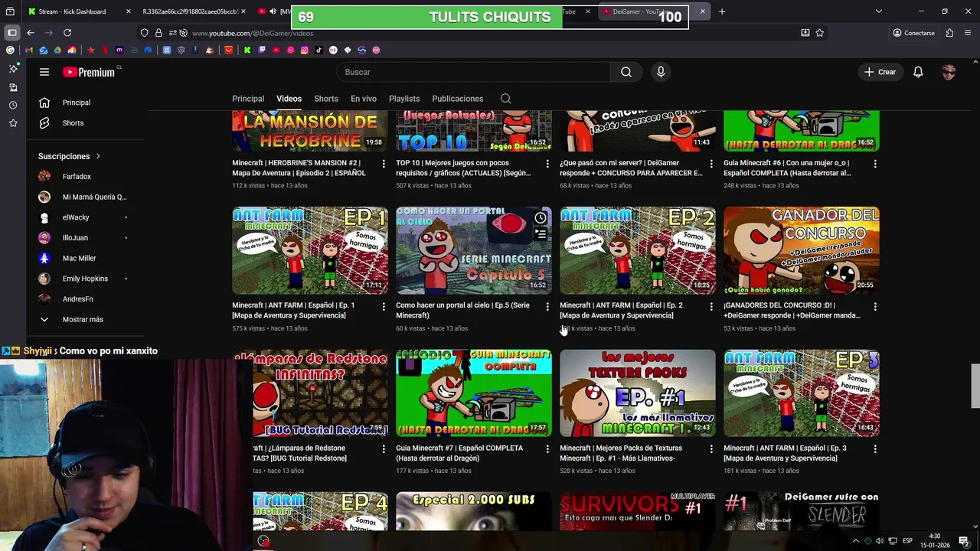Click address bar URL youtube.com/@DeiGamer/videos
980x551 pixels.
pos(253,33)
